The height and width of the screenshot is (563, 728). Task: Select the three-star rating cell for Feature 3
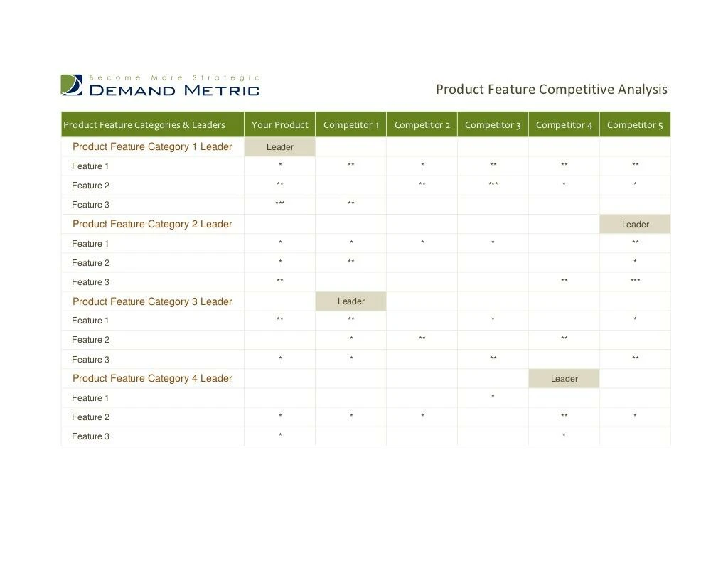pos(279,204)
